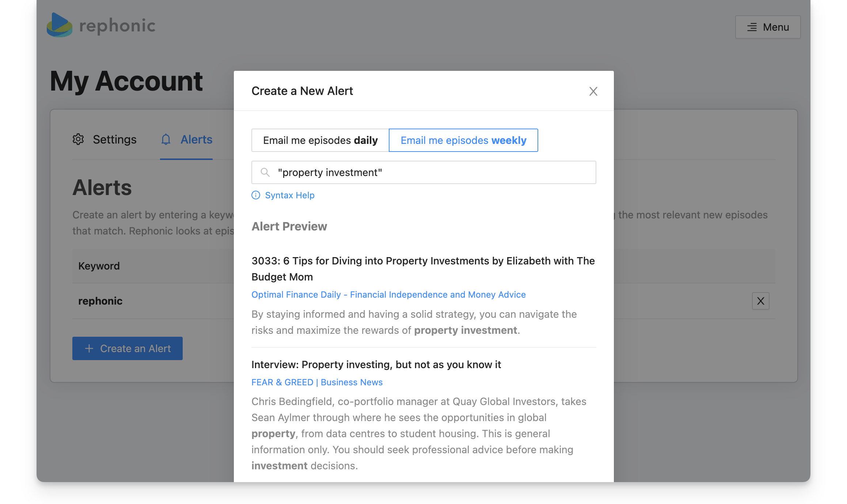Click the Alerts bell icon

coord(166,139)
